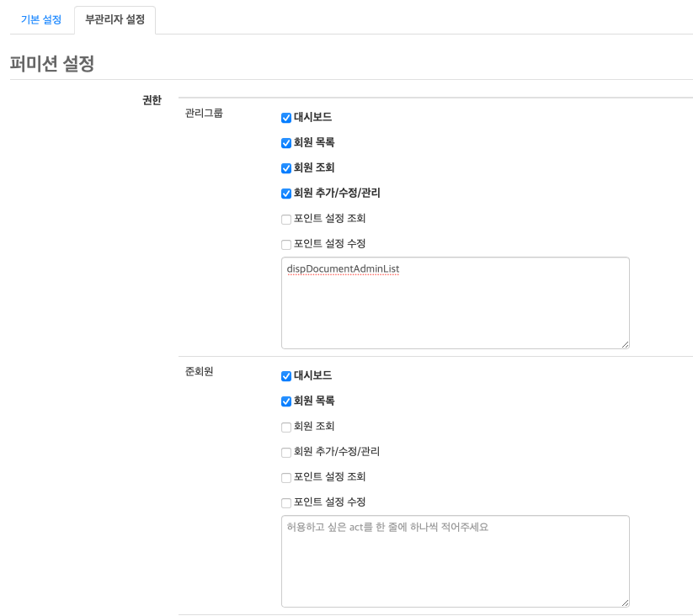Click the textarea containing dispDocumentAdminList
This screenshot has height=616, width=693.
(455, 303)
